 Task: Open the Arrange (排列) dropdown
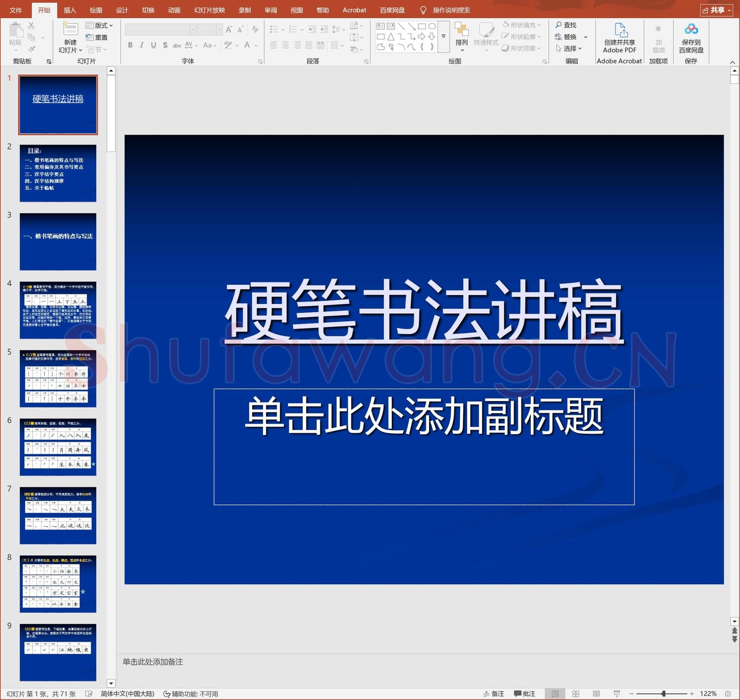pos(462,37)
